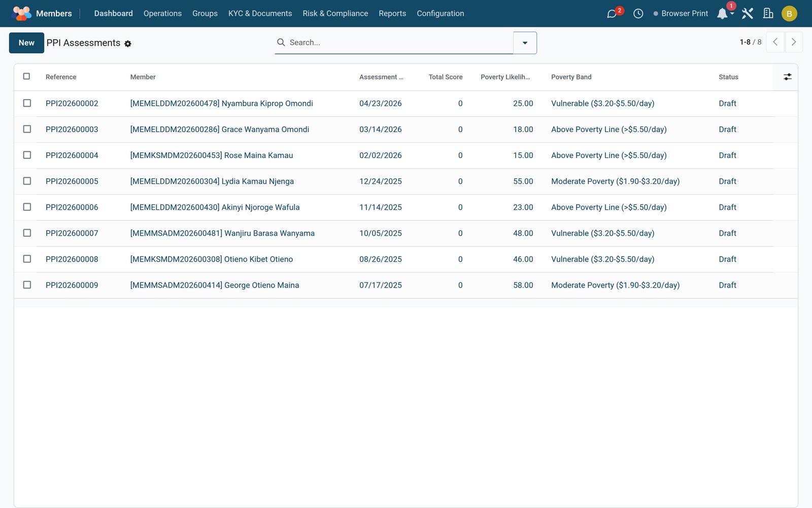Open the Reports menu item
The height and width of the screenshot is (508, 812).
[392, 14]
